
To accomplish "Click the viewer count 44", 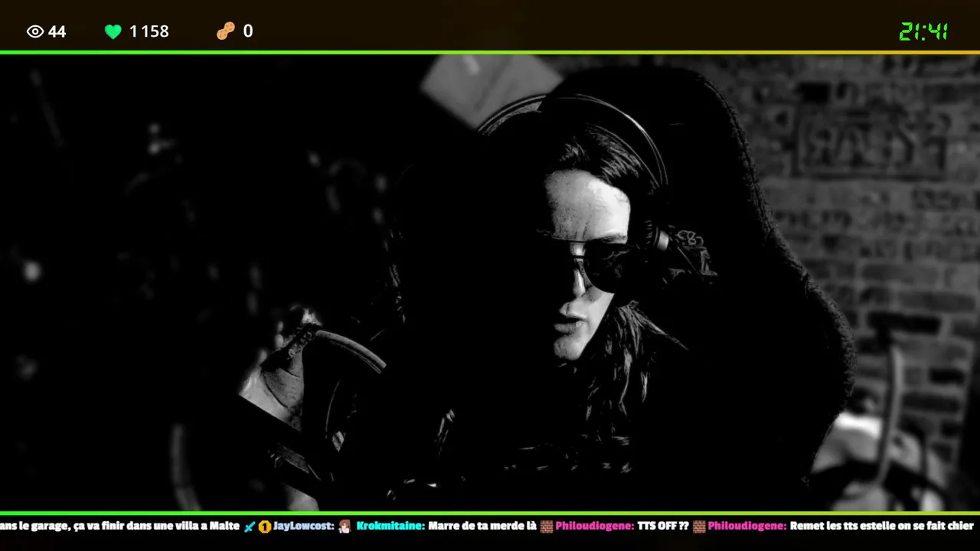I will pyautogui.click(x=57, y=31).
